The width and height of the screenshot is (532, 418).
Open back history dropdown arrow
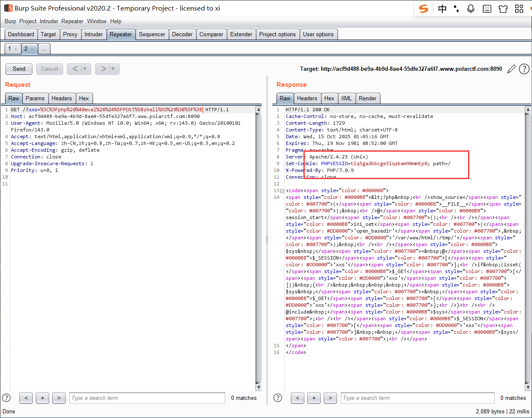[85, 69]
